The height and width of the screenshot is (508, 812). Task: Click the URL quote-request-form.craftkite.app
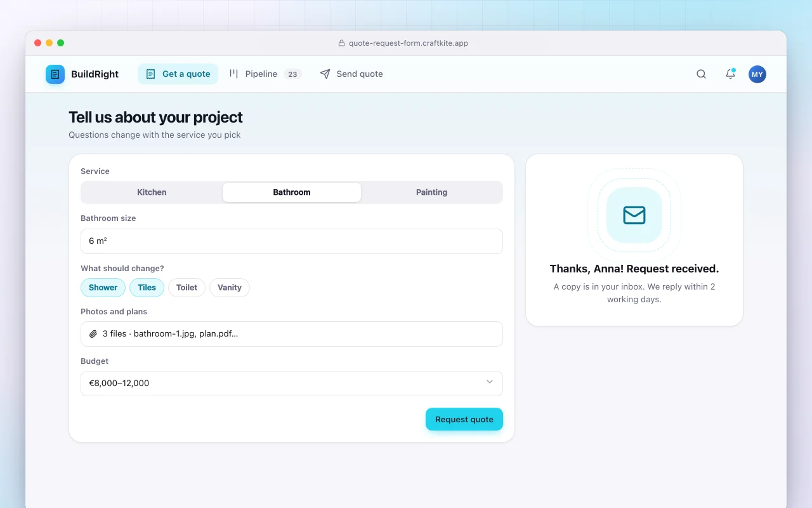coord(409,43)
